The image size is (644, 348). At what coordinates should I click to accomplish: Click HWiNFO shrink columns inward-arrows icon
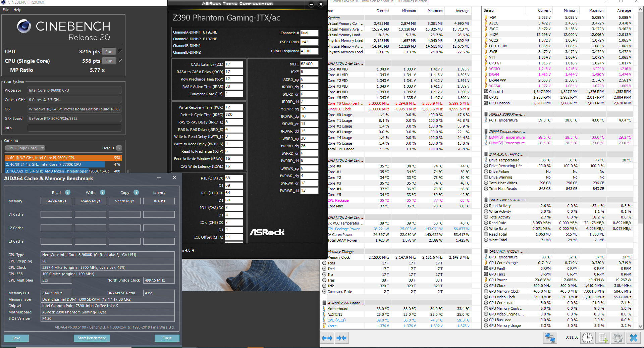(341, 338)
